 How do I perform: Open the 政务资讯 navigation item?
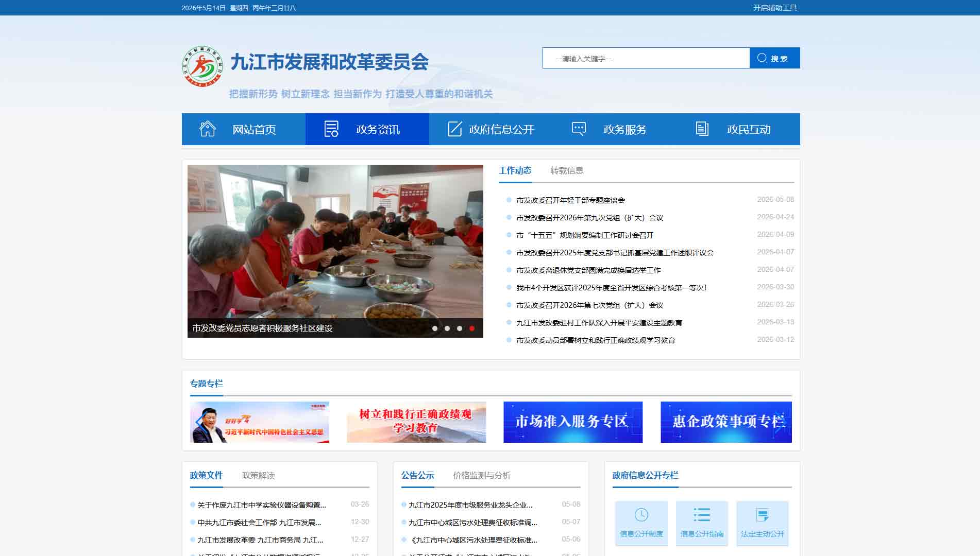[x=367, y=129]
